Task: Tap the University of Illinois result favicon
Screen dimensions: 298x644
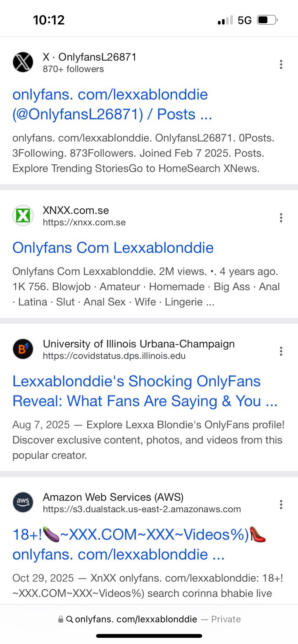Action: (x=23, y=349)
